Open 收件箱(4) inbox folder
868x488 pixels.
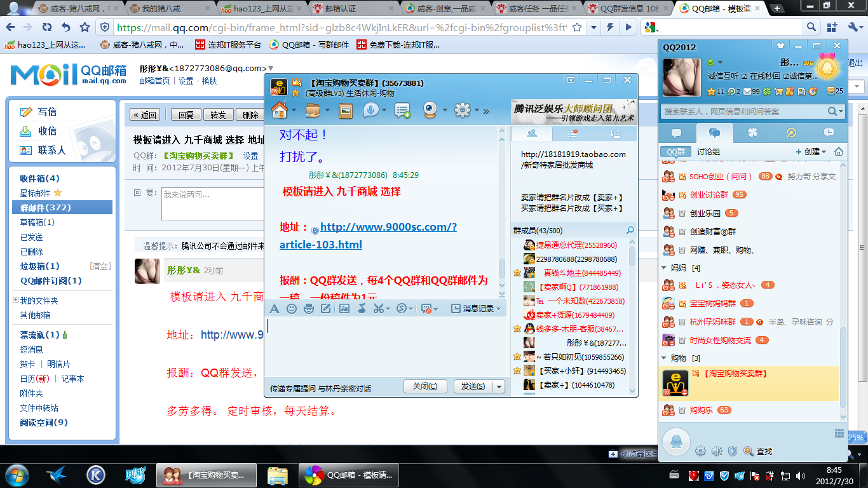[x=40, y=179]
